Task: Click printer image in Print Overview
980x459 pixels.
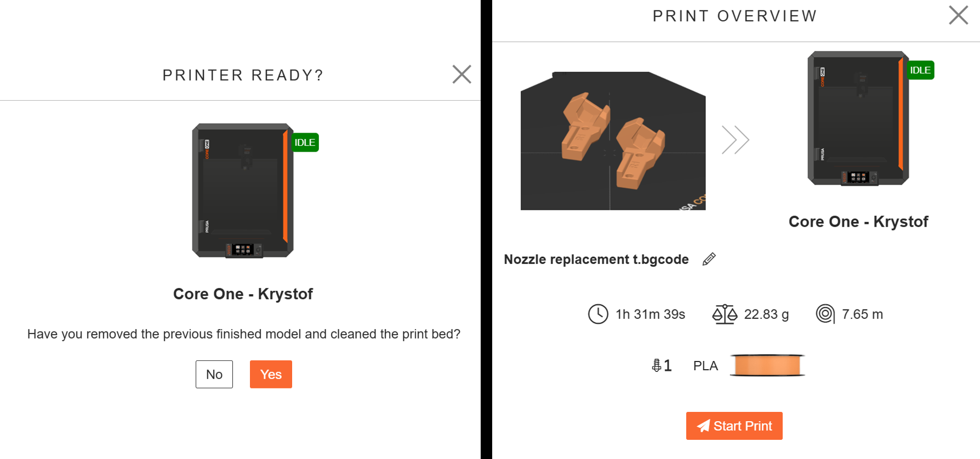Action: coord(858,118)
